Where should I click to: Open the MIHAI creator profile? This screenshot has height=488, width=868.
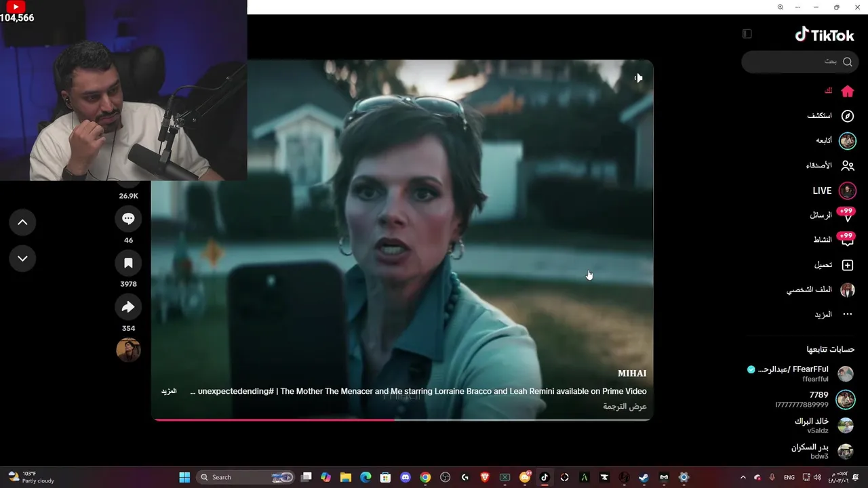(632, 373)
